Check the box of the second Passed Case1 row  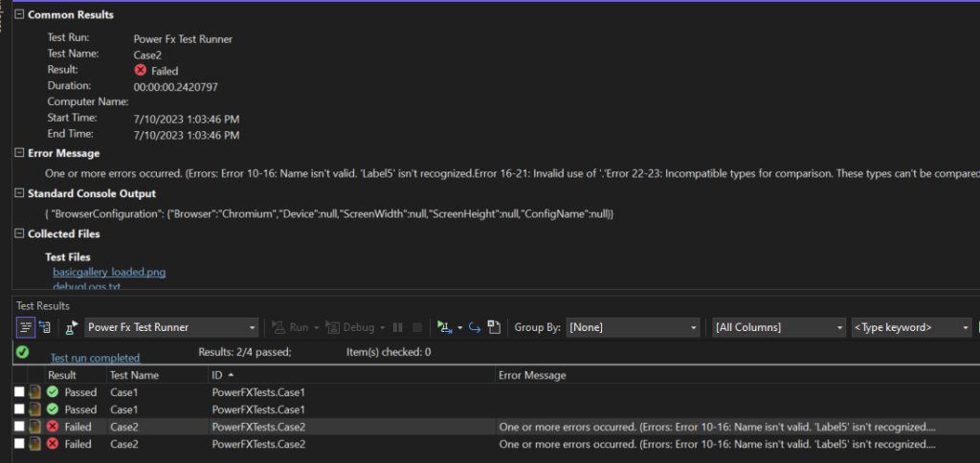(x=19, y=409)
